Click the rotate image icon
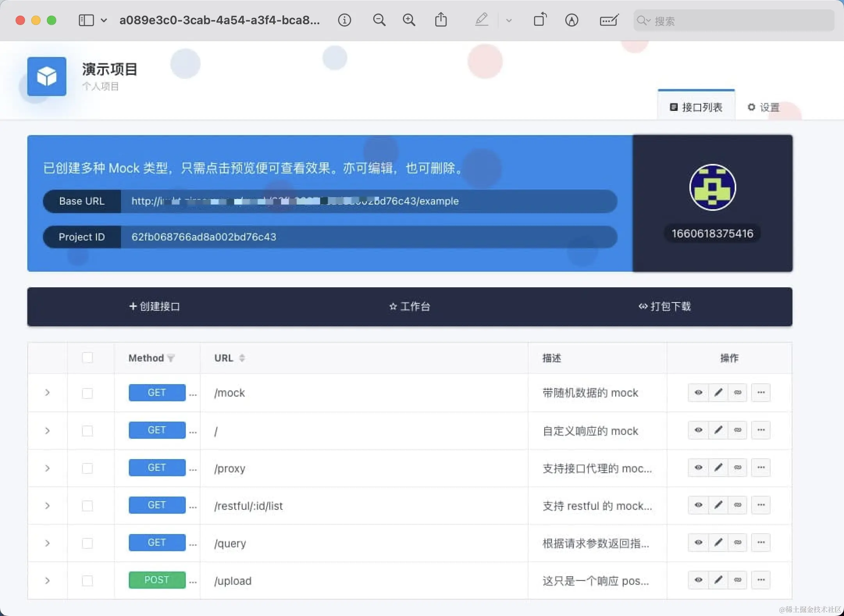Image resolution: width=844 pixels, height=616 pixels. point(540,20)
